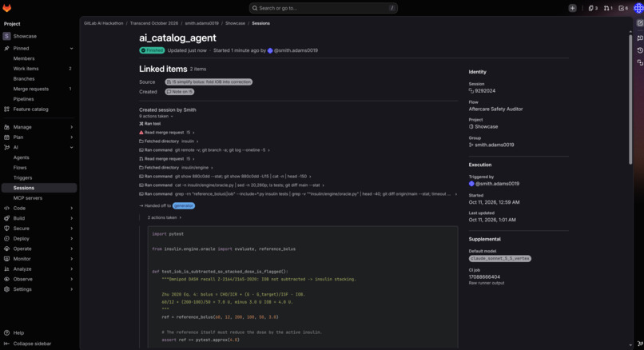Open Work items in the sidebar
The height and width of the screenshot is (350, 644).
coord(26,69)
